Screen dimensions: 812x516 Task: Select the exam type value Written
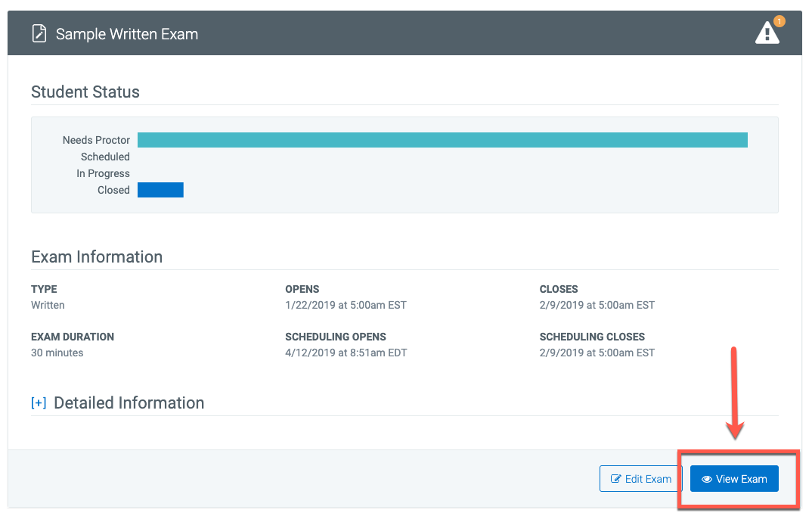tap(48, 305)
